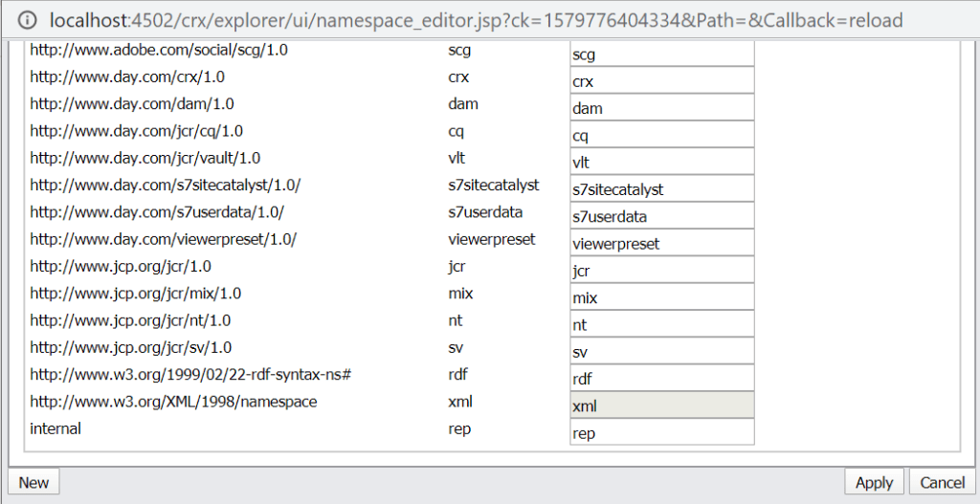Click the rdf prefix input field
The image size is (980, 504).
[661, 379]
